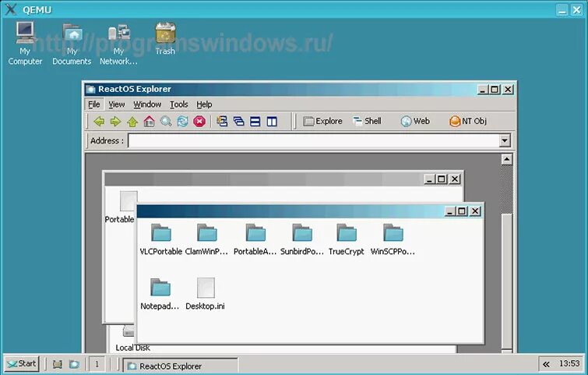Expand the system tray chevron
The width and height of the screenshot is (588, 375).
[x=546, y=364]
